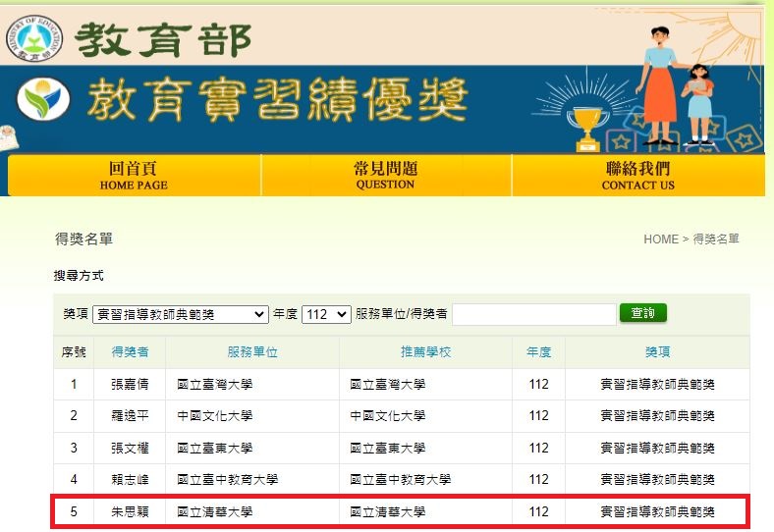Click 國立臺灣大學 in 推薦學校 column
This screenshot has width=774, height=532.
coord(388,384)
